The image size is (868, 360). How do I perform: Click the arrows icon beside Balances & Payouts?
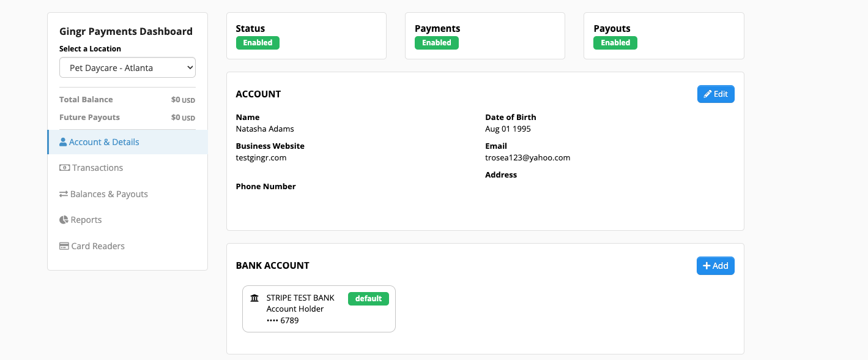coord(64,194)
